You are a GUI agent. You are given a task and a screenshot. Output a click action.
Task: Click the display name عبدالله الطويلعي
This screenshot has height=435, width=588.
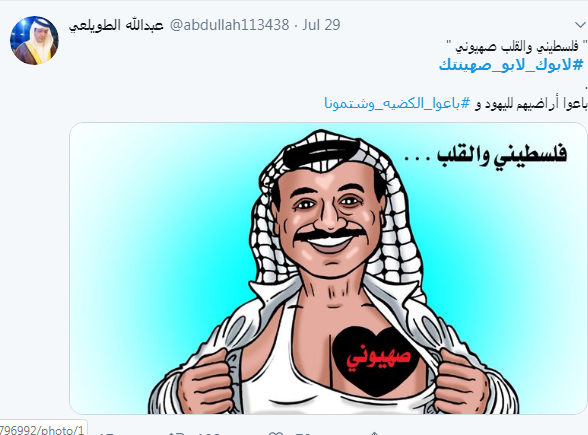click(x=116, y=25)
